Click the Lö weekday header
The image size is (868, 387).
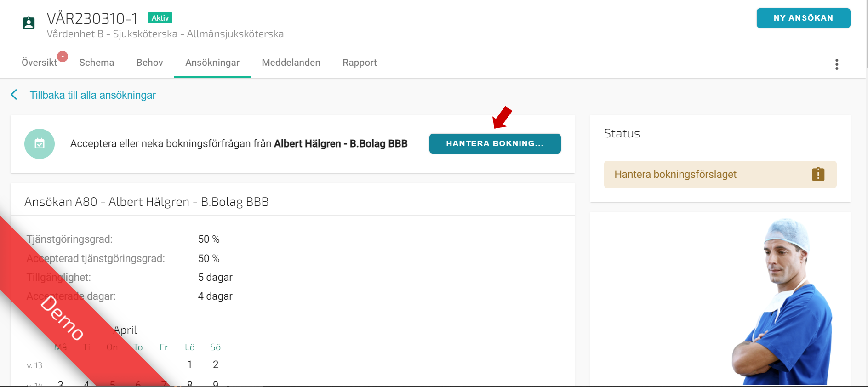[x=189, y=347]
